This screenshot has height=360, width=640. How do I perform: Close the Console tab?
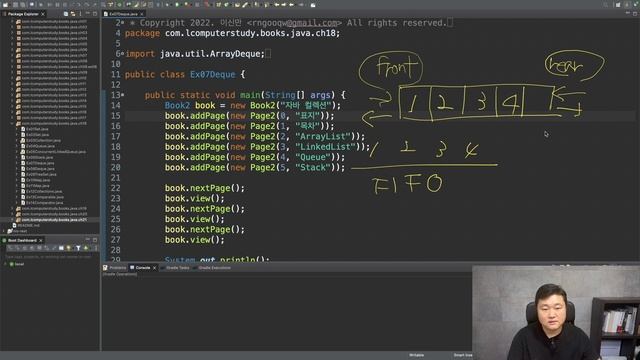point(154,268)
